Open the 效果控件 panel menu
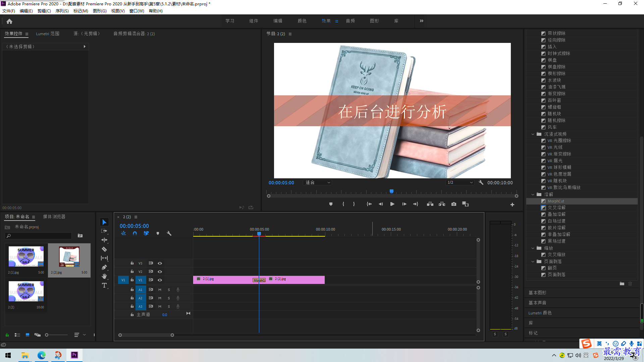 tap(27, 34)
